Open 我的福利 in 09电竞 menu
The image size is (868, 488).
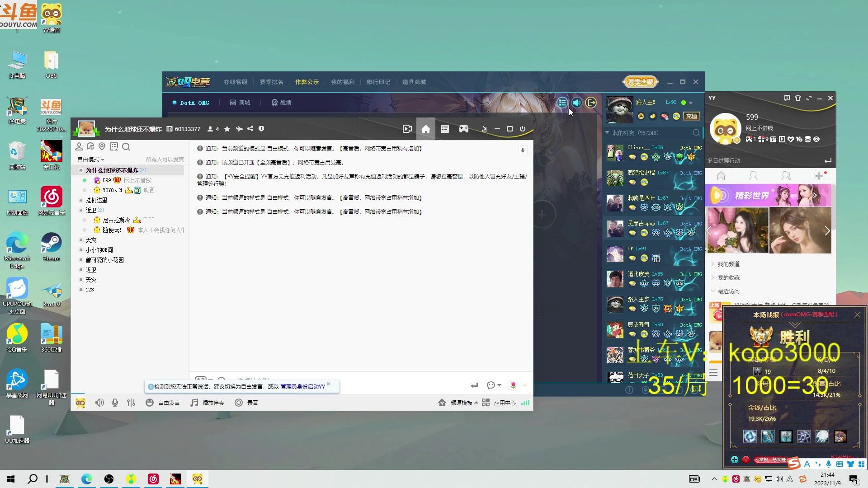click(x=343, y=82)
